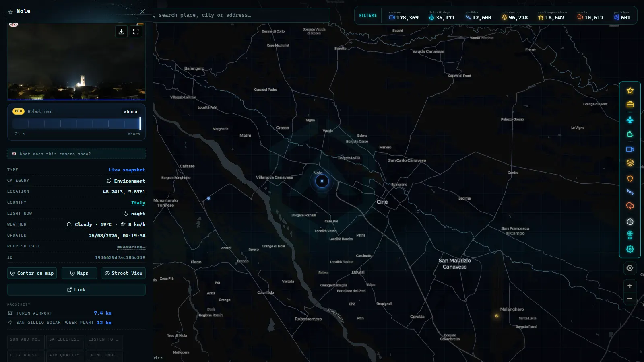This screenshot has width=644, height=362.
Task: Click the stacked layers icon in sidebar
Action: pyautogui.click(x=630, y=163)
